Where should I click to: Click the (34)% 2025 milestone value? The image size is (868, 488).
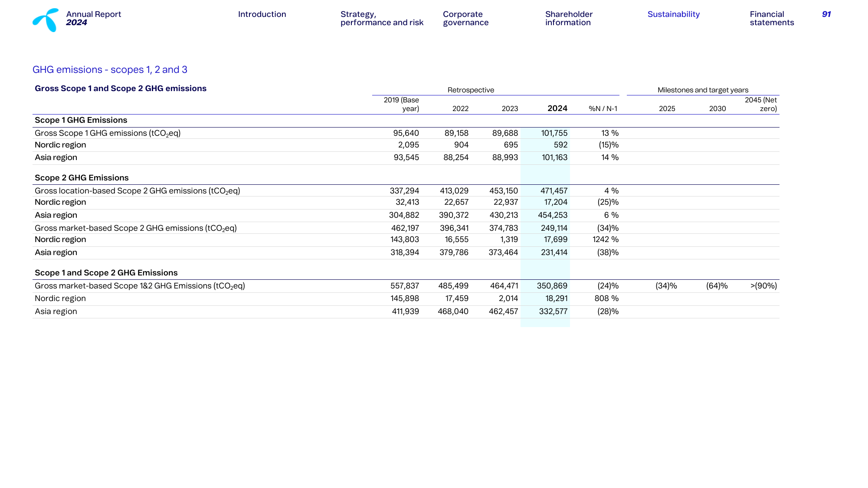666,286
